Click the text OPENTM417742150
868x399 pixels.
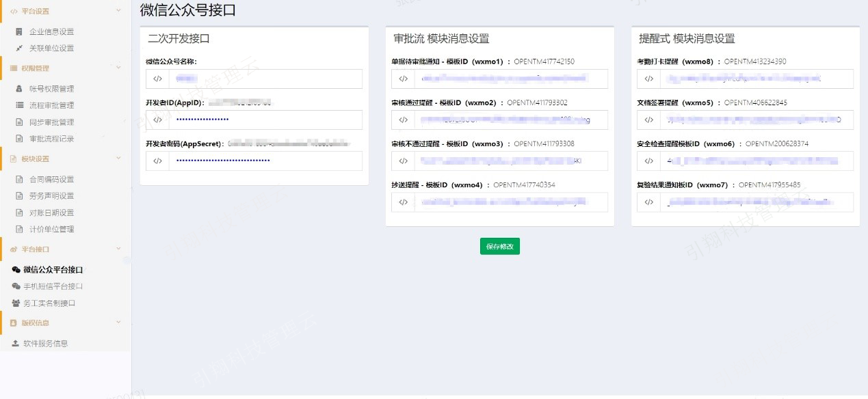click(x=544, y=61)
